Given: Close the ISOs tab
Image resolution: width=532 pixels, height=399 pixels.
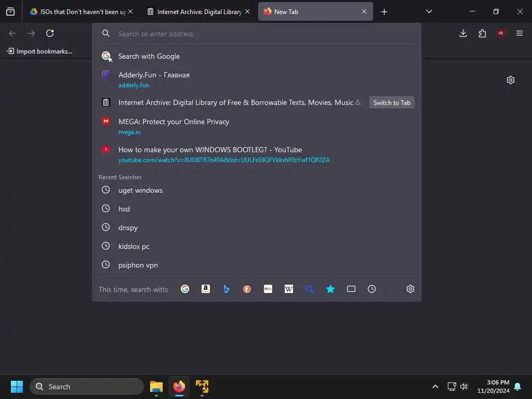Looking at the screenshot, I should [130, 11].
